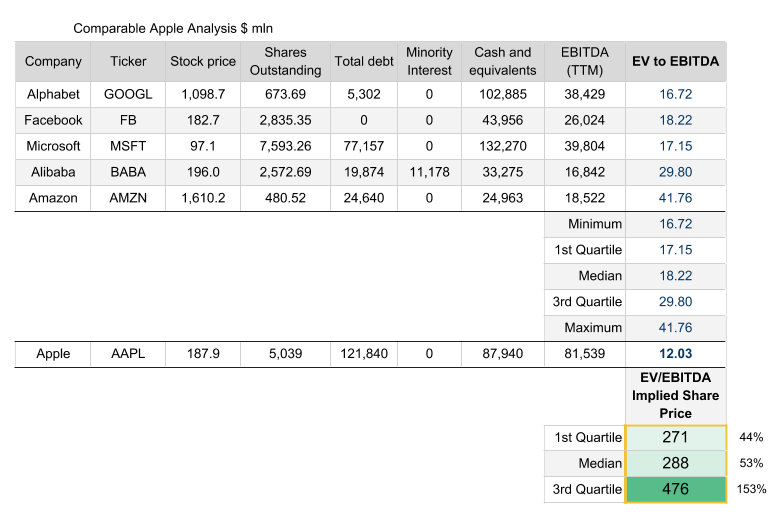The width and height of the screenshot is (779, 514).
Task: Click Apple's EV to EBITDA result 12.03
Action: pos(675,354)
